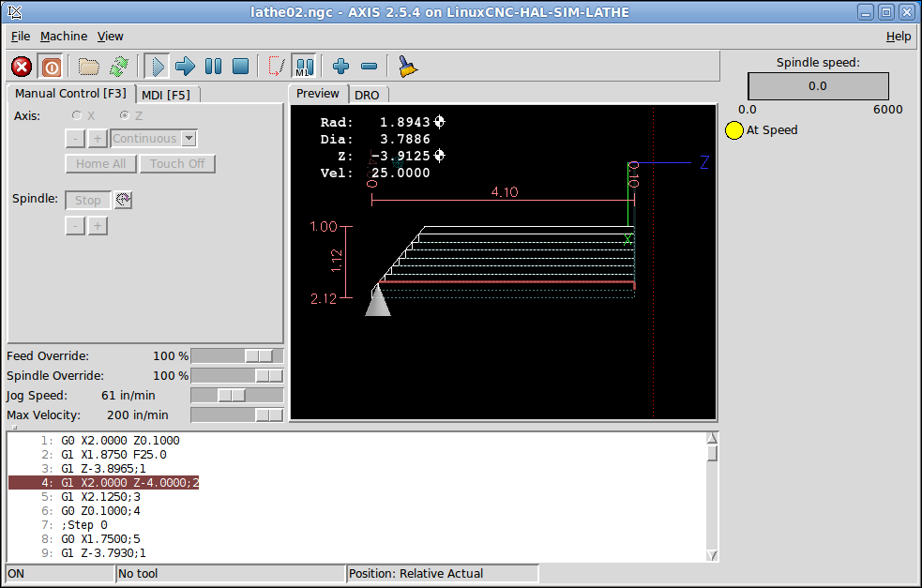Jog axis positive with plus button

coord(98,138)
